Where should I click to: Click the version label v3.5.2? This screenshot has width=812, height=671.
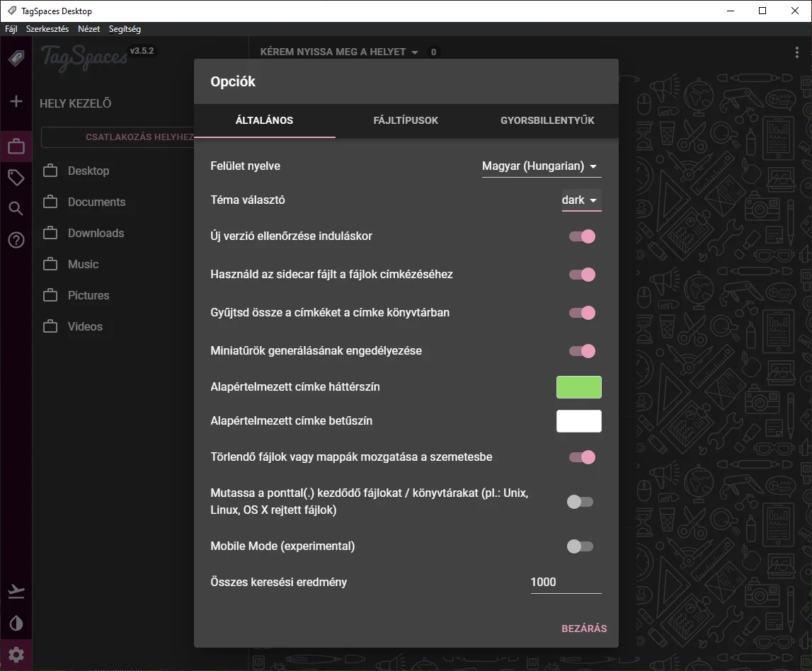(142, 51)
